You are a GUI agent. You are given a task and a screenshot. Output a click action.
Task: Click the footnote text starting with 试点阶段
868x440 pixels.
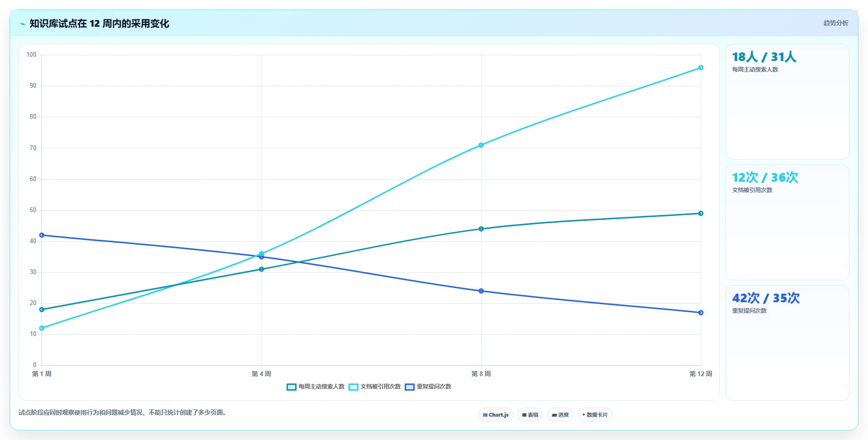[123, 412]
